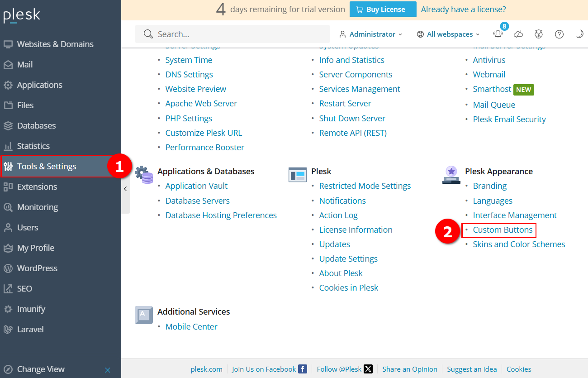Open the DNS Settings link
The height and width of the screenshot is (378, 588).
pyautogui.click(x=189, y=74)
